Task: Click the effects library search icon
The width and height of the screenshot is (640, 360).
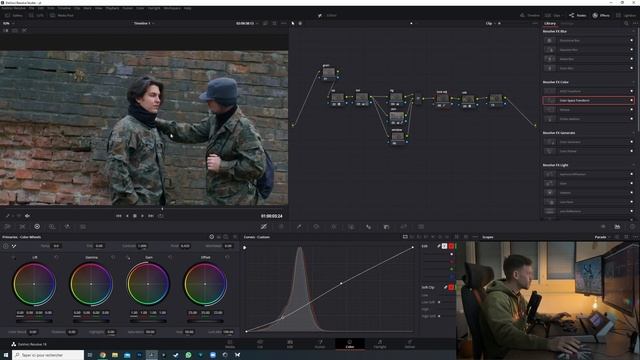Action: pyautogui.click(x=626, y=24)
